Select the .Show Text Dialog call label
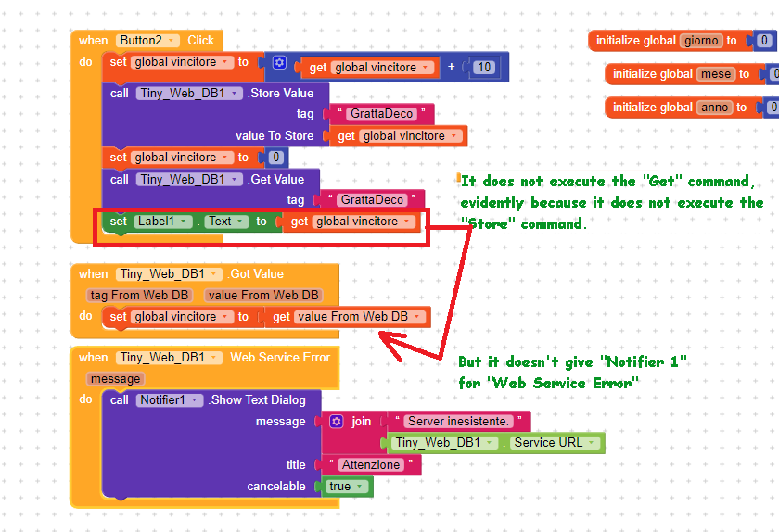 257,400
